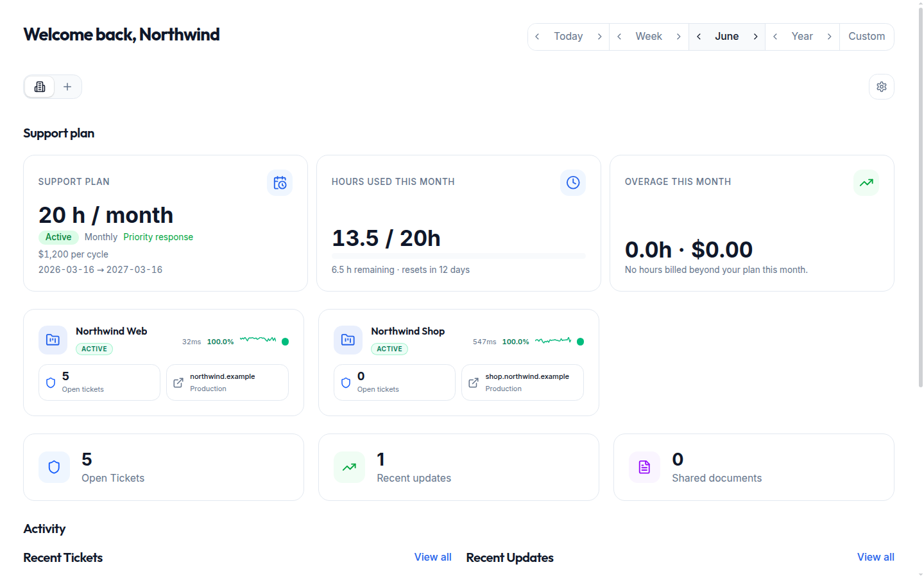Screen dimensions: 924x578
Task: Open Northwind Web's 5 open tickets box
Action: pyautogui.click(x=99, y=383)
